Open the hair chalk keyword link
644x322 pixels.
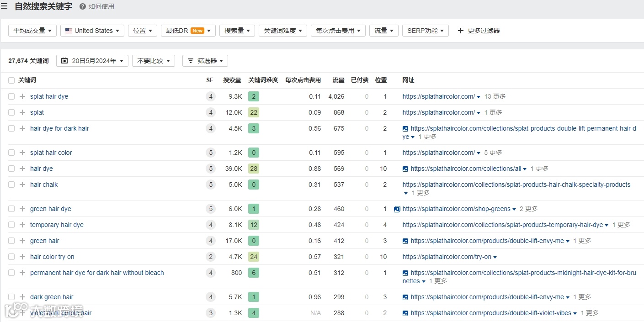coord(44,185)
